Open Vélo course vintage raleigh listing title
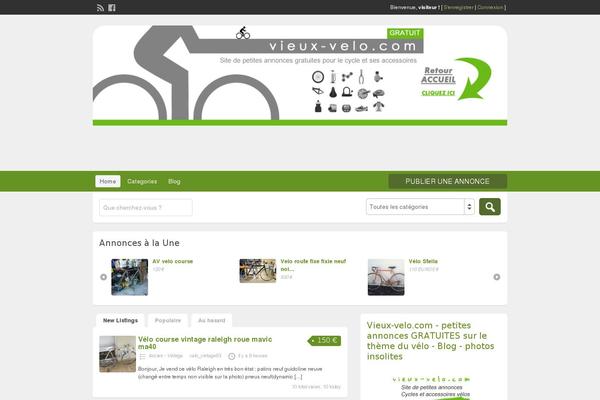Viewport: 600px width, 400px height. (x=205, y=343)
